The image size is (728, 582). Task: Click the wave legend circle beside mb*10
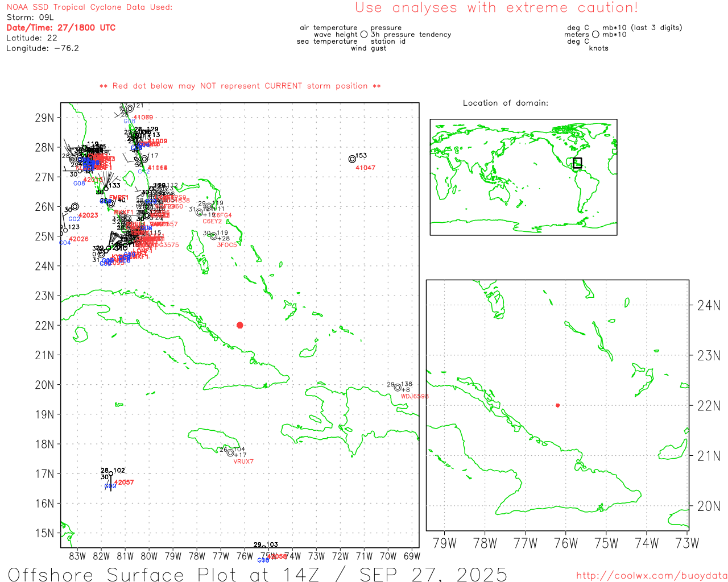coord(595,35)
